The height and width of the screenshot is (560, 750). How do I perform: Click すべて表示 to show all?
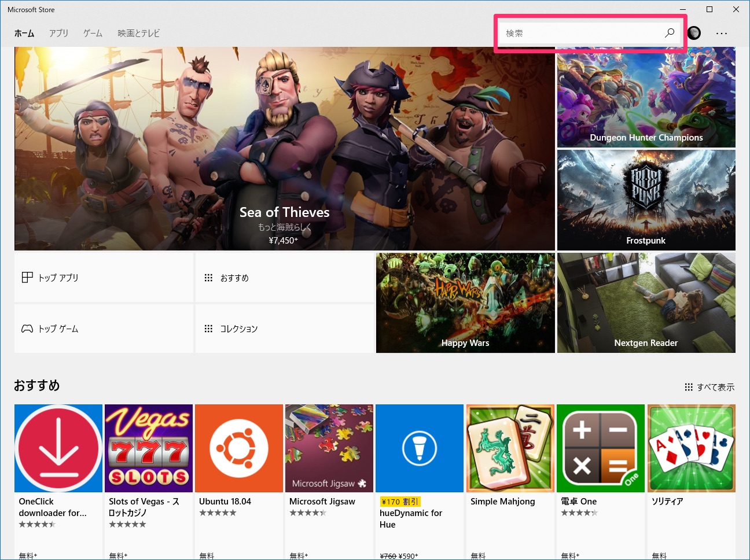[709, 387]
